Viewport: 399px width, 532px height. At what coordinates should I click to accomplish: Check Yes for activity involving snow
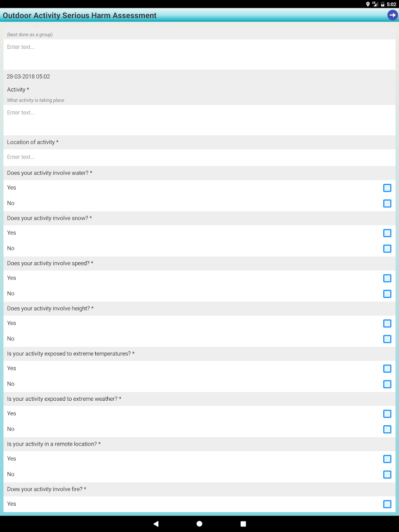[x=387, y=233]
